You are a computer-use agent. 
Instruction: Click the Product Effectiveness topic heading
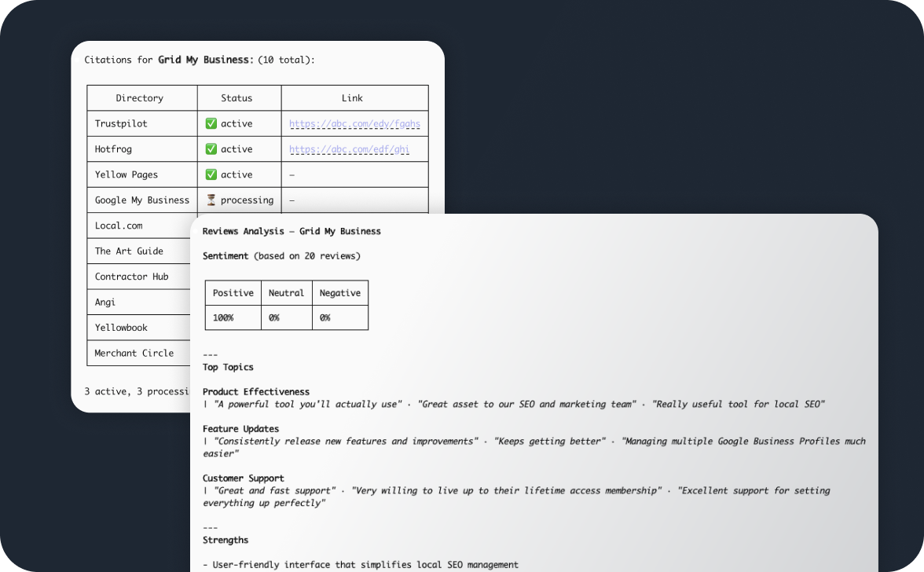click(x=256, y=392)
